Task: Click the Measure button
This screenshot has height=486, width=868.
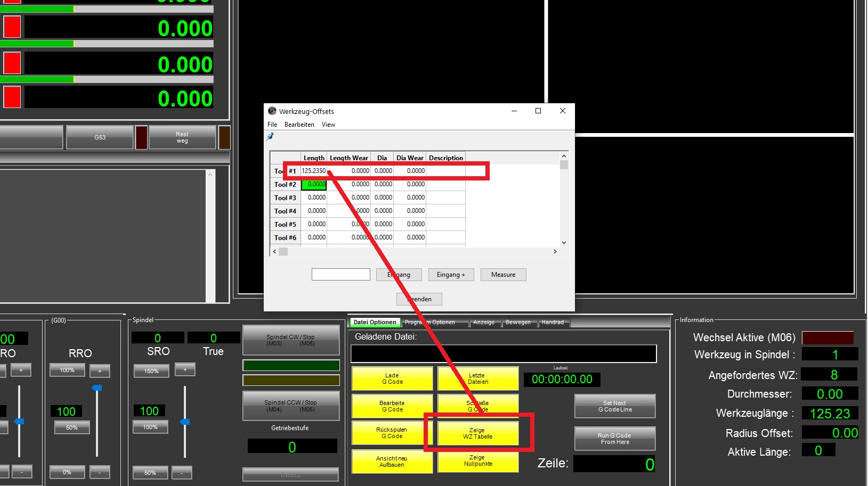Action: [x=503, y=275]
